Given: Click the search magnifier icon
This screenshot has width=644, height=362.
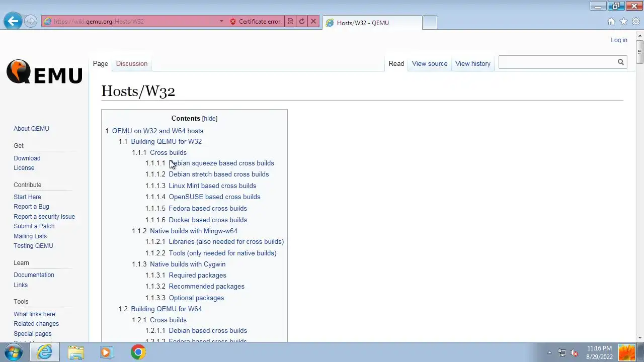Looking at the screenshot, I should pos(621,62).
